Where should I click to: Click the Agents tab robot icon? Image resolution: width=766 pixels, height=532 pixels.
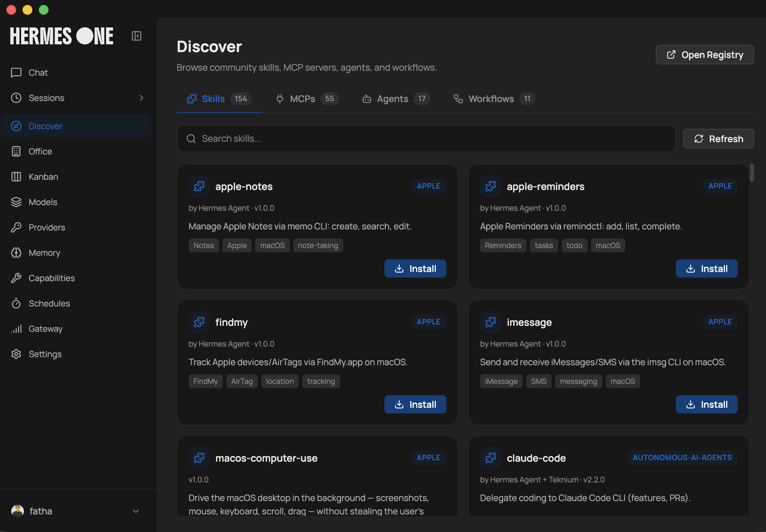367,99
